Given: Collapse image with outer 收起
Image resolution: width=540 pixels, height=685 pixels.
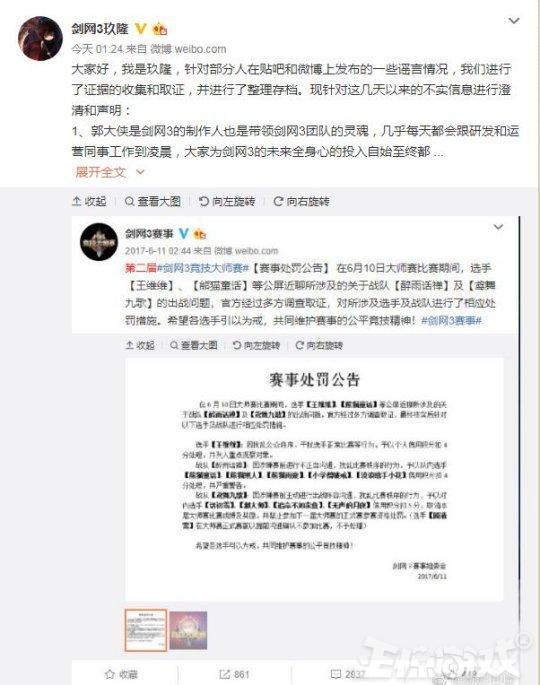Looking at the screenshot, I should pos(90,201).
